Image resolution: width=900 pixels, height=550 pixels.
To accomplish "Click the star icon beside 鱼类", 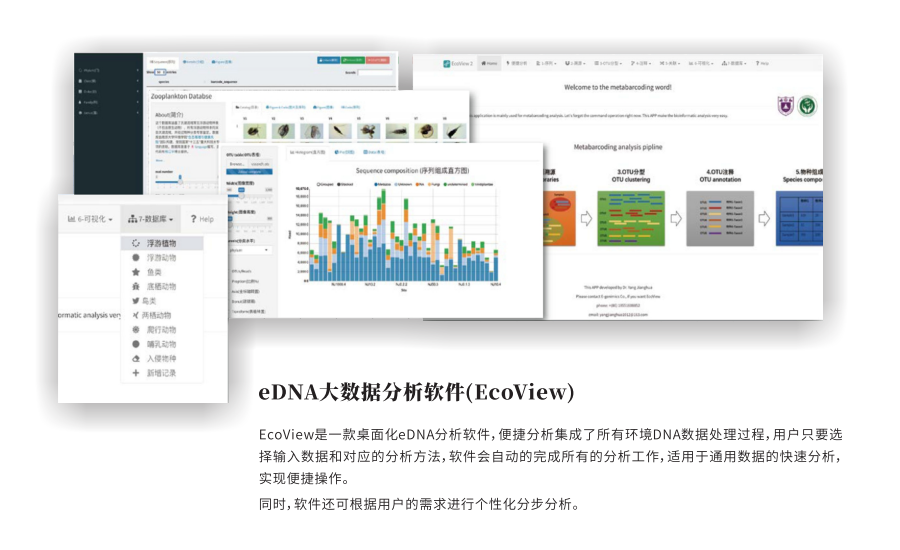I will [136, 272].
